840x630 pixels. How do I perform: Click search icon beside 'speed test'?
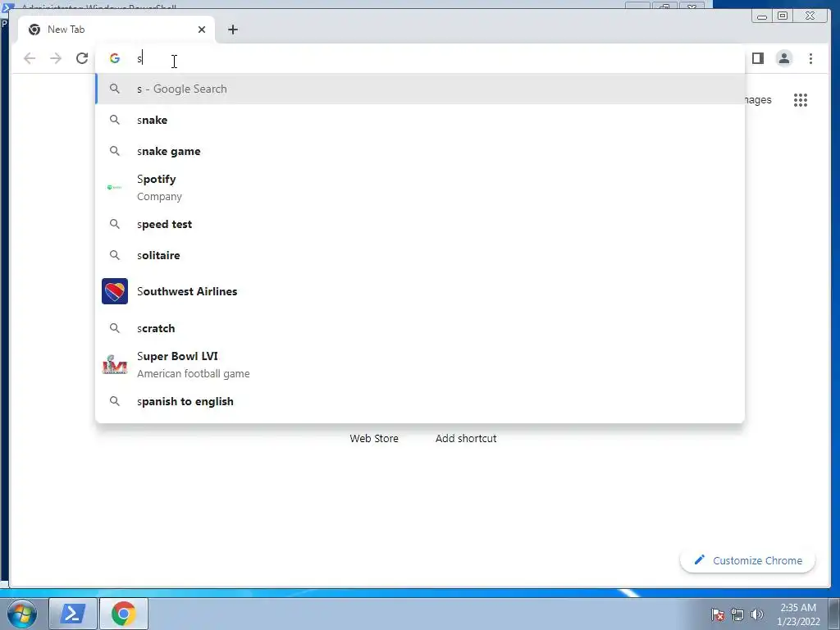tap(115, 224)
